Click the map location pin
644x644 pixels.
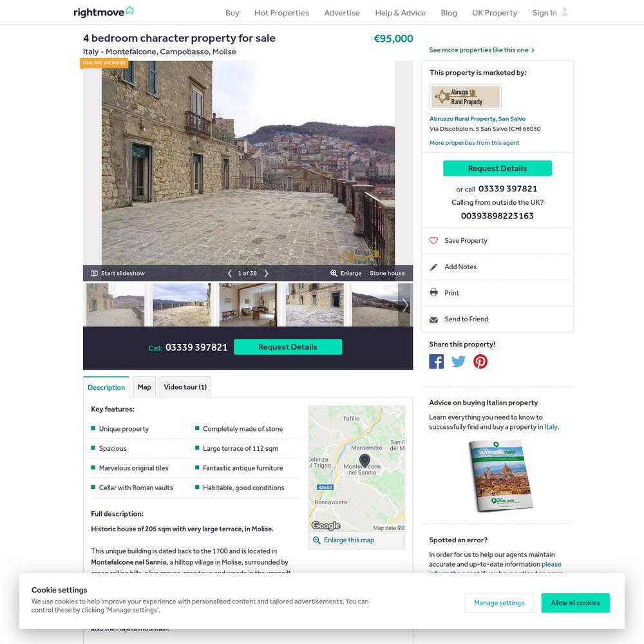365,461
